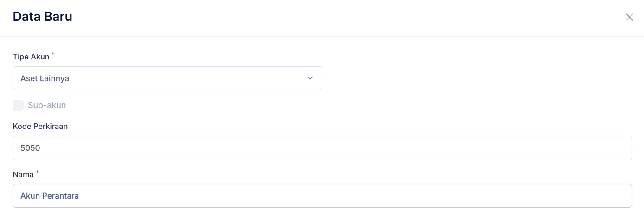Viewport: 644px width, 218px height.
Task: Click the Data Baru dialog title
Action: coord(42,17)
